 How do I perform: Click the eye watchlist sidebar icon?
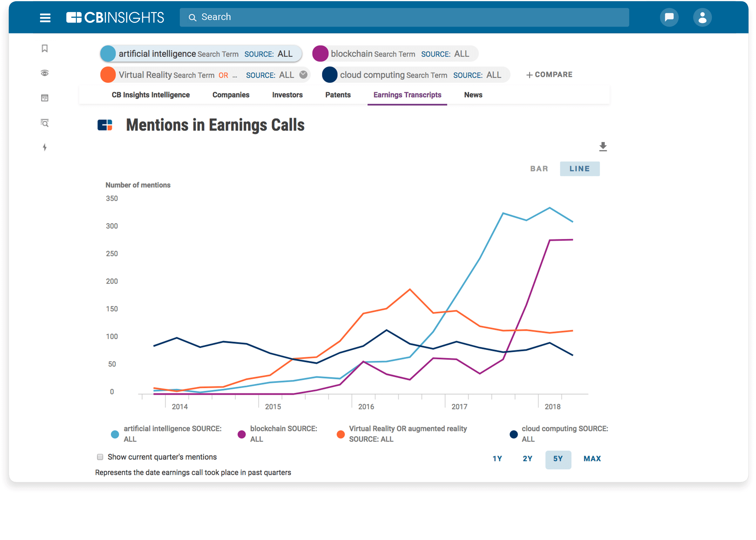tap(44, 73)
